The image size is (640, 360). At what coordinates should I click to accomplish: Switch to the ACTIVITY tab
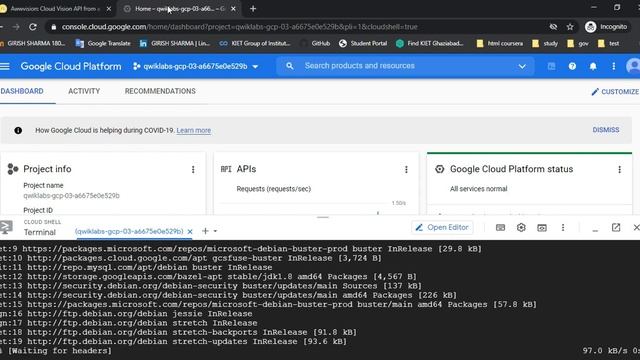[x=84, y=91]
